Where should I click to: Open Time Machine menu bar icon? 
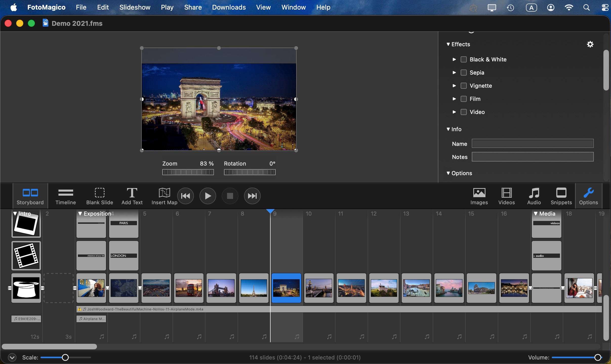[x=510, y=8]
